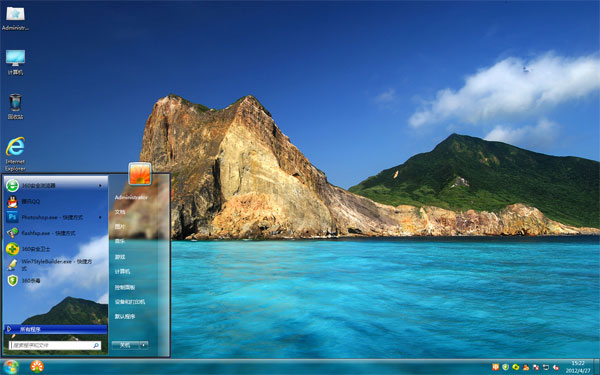This screenshot has width=600, height=375.
Task: Click the 360安全卫士 icon in Start menu
Action: [12, 249]
